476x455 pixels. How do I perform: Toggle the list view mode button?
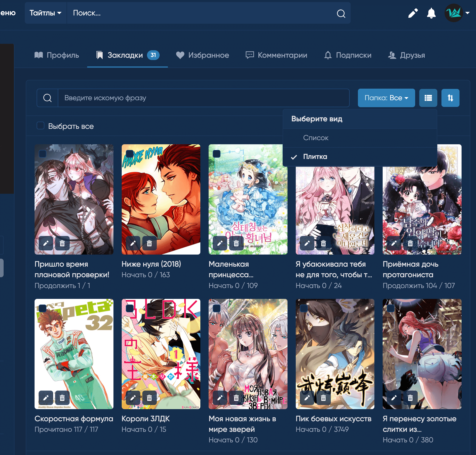click(428, 98)
